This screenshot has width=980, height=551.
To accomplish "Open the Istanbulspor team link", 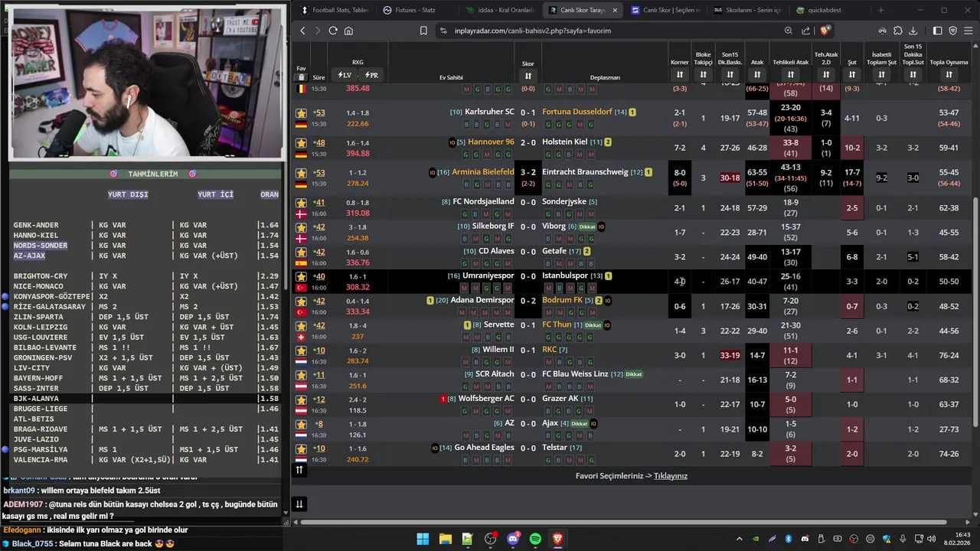I will (x=565, y=275).
